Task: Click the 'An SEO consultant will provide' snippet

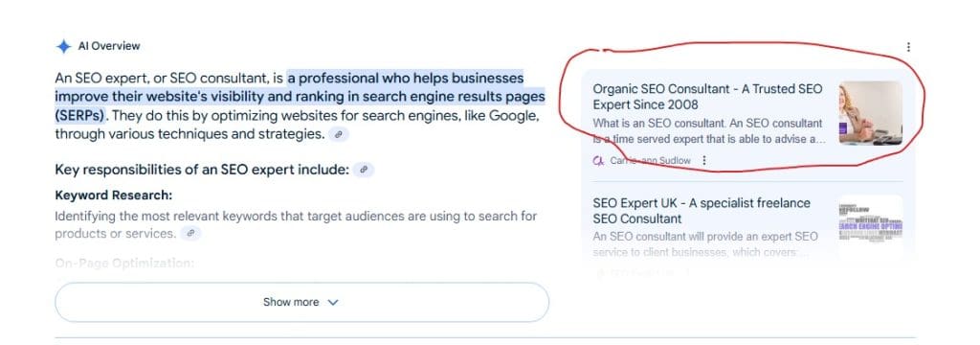Action: pyautogui.click(x=705, y=244)
